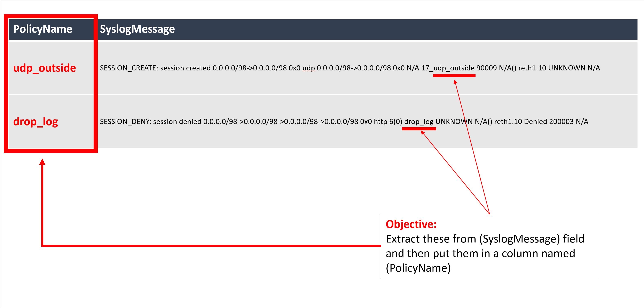The width and height of the screenshot is (644, 308).
Task: Click the SyslogMessage column header
Action: [137, 29]
